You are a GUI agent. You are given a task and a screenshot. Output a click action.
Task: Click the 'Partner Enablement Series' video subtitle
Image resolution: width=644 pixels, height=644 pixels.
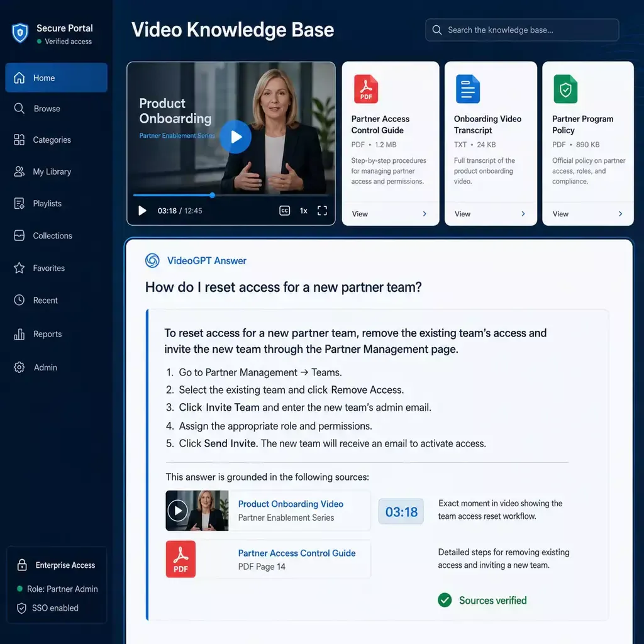(177, 136)
